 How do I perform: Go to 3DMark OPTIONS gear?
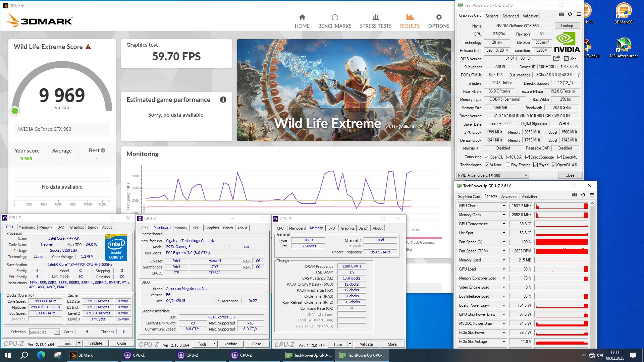(439, 21)
